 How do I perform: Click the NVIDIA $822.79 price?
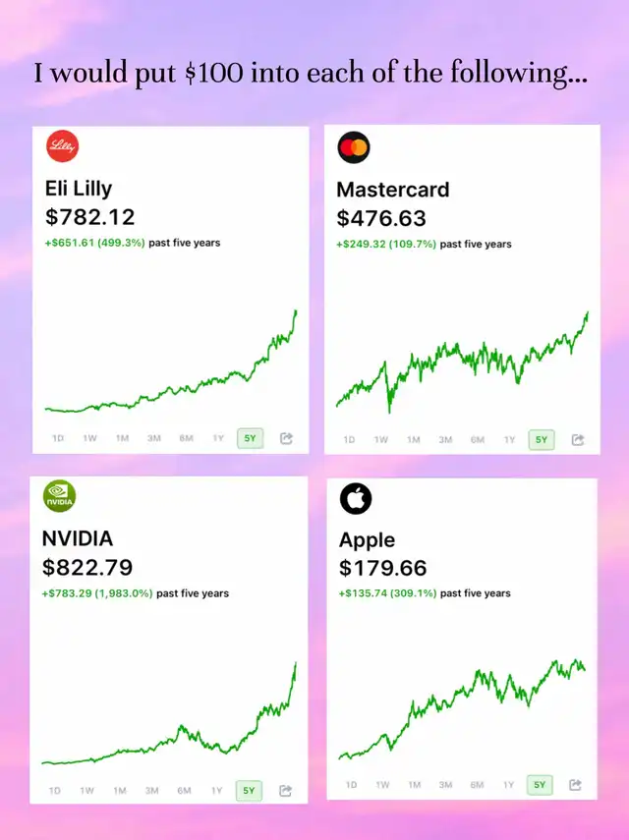tap(87, 567)
